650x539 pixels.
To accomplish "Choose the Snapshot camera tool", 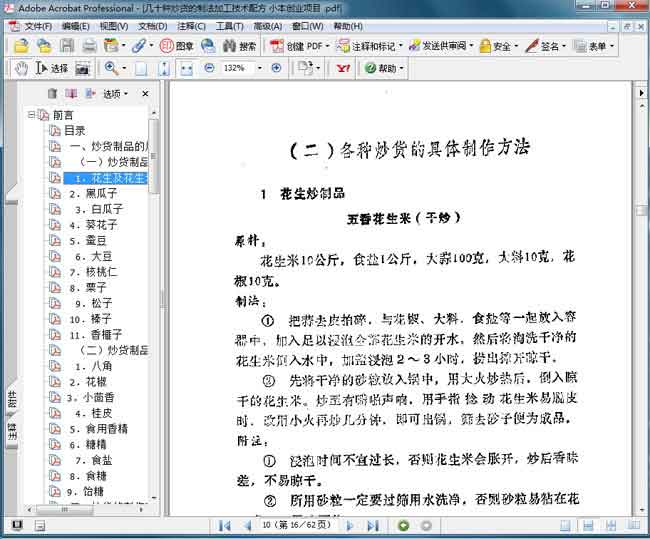I will click(82, 68).
